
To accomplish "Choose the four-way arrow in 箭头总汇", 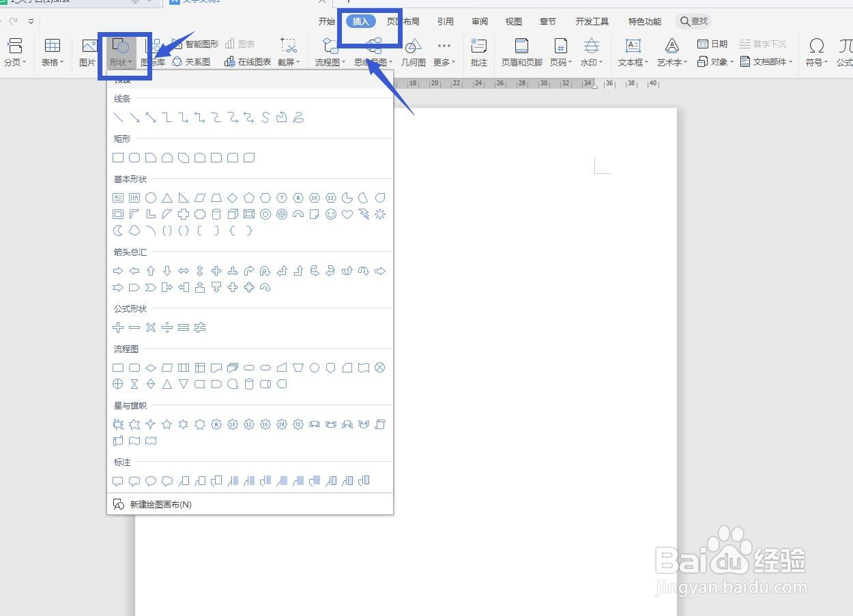I will pyautogui.click(x=216, y=271).
